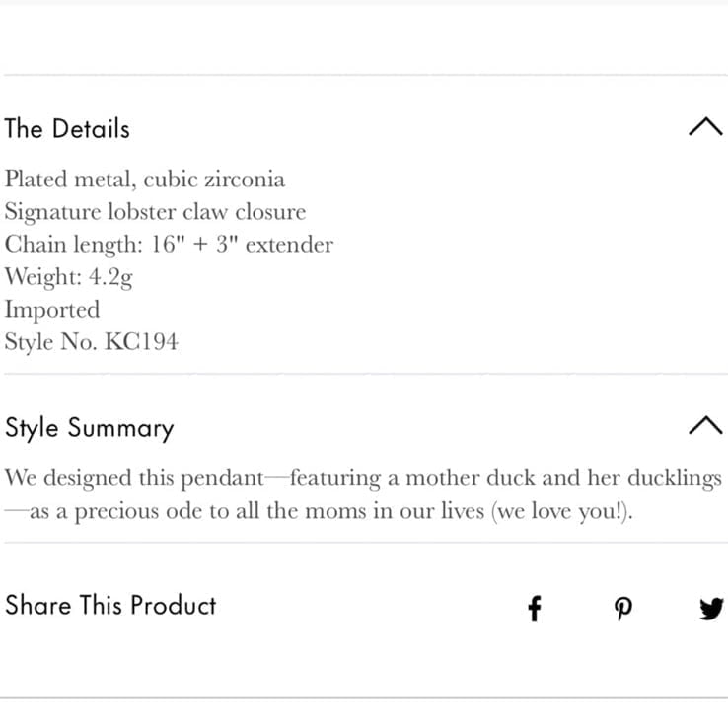Click the Style Summary section heading
The height and width of the screenshot is (728, 728).
(x=90, y=428)
